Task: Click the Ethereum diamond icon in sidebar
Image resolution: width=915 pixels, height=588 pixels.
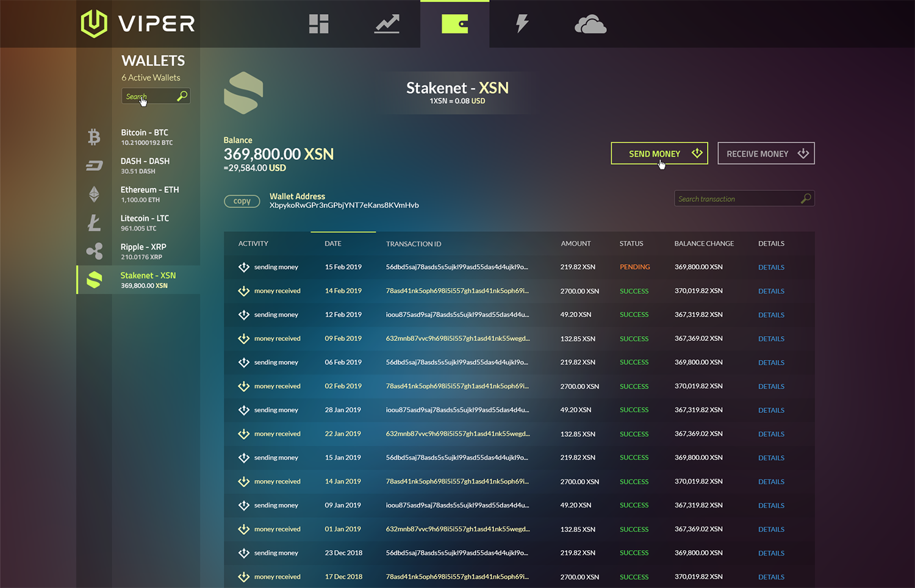Action: point(94,194)
